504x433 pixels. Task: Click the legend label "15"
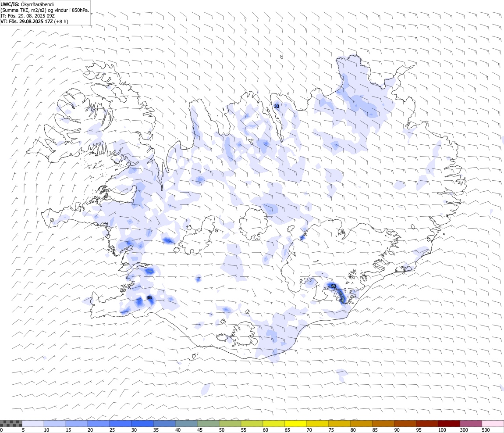tap(68, 430)
